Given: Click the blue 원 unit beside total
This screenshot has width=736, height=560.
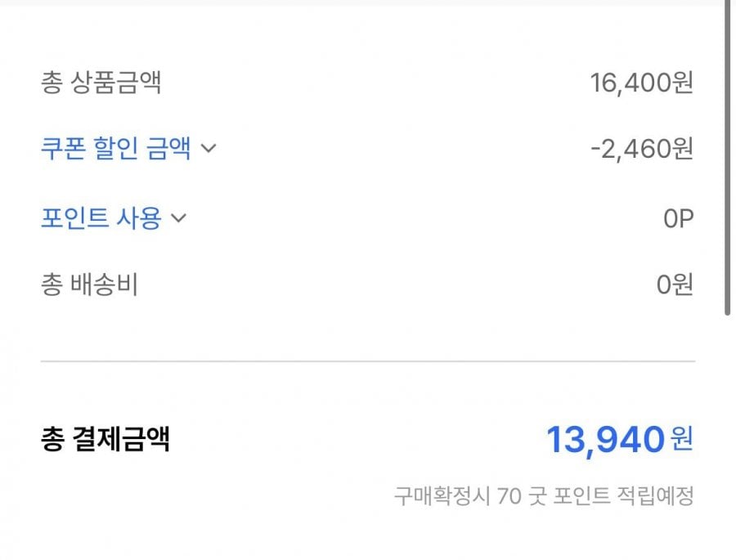Looking at the screenshot, I should (681, 439).
